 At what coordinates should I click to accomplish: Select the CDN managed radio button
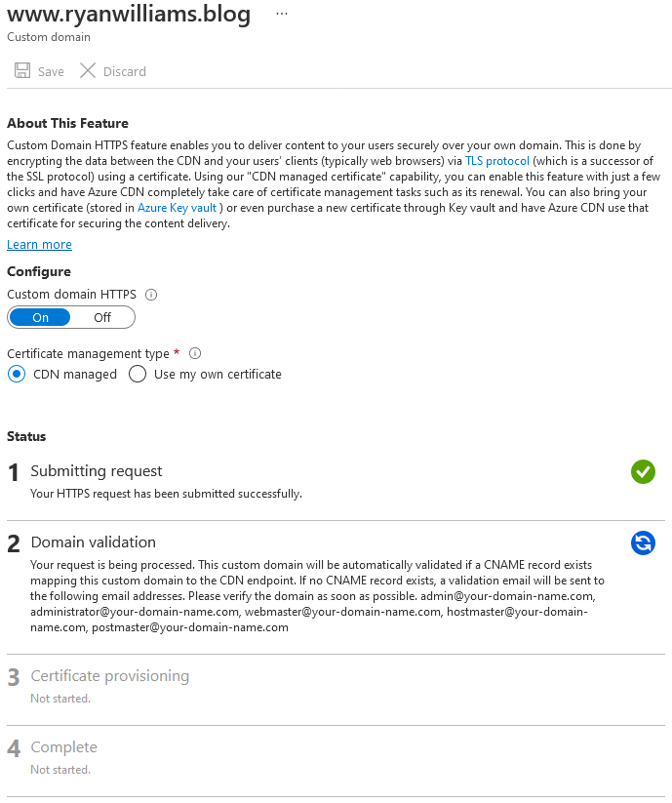[x=15, y=374]
